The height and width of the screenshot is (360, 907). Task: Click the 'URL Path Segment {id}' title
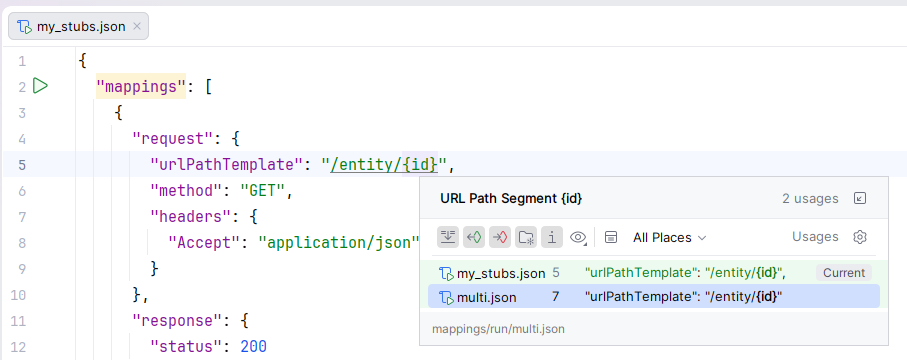pos(511,199)
